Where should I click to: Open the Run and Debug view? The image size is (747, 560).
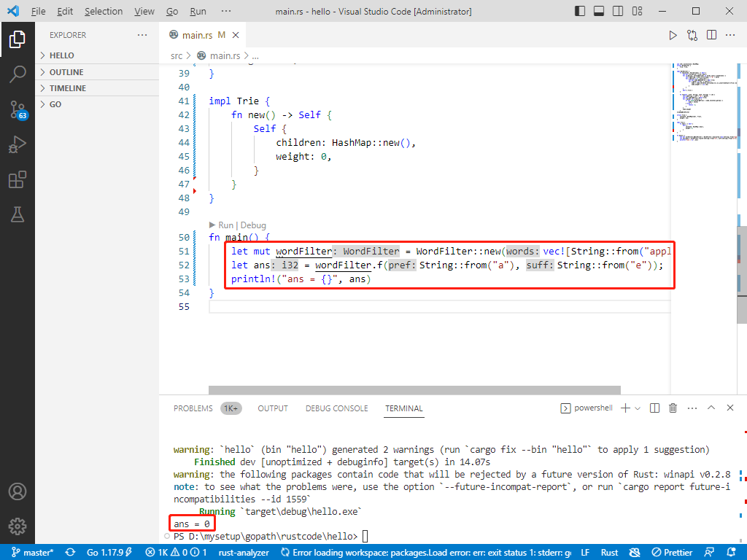pos(18,144)
